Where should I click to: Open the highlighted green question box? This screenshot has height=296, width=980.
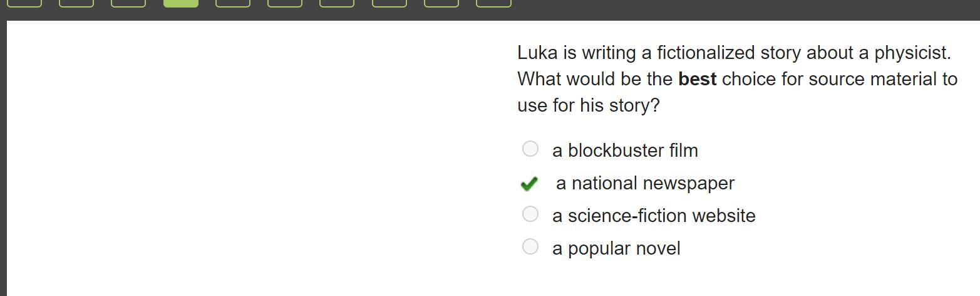(181, 3)
